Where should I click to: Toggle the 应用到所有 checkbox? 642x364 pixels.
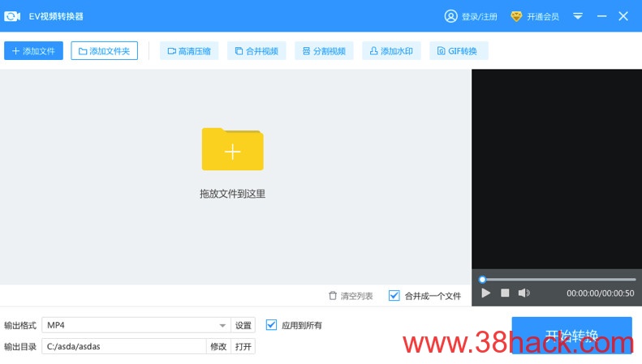(271, 325)
